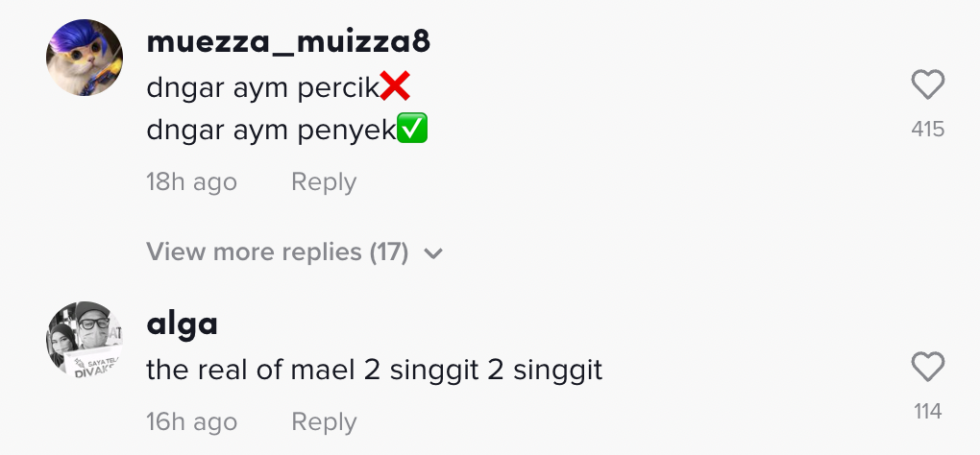Screen dimensions: 980x455
Task: Expand replies using the down chevron
Action: (x=433, y=253)
